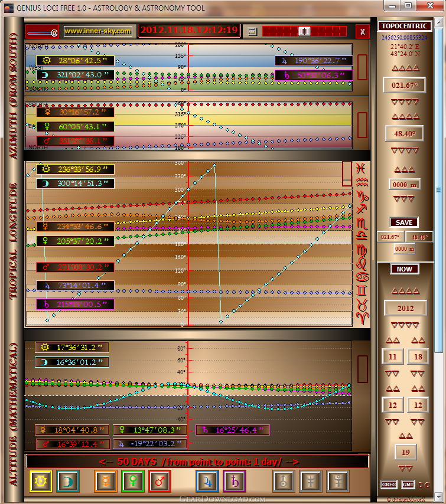Toggle the Sun planet button

[41, 481]
